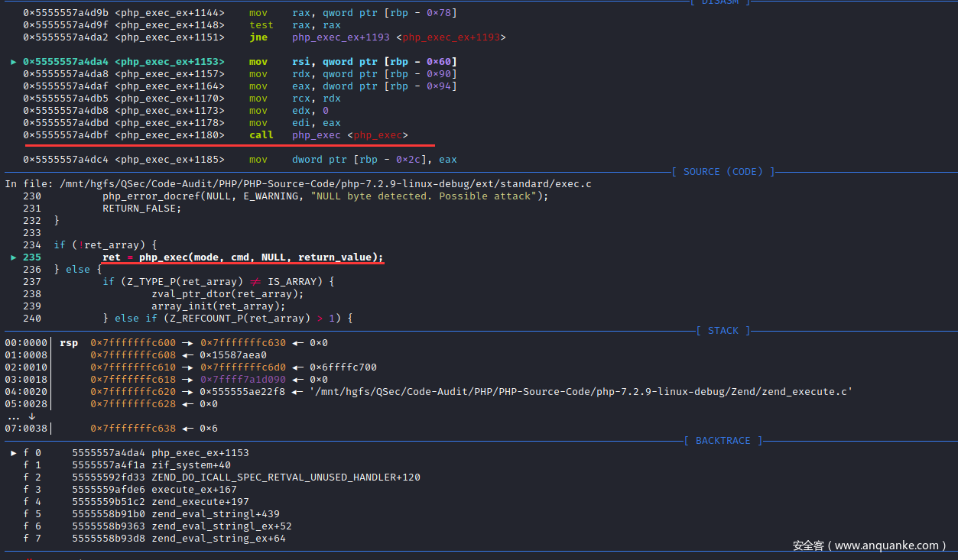Click the STACK section header
Screen dimensions: 958x560
723,331
